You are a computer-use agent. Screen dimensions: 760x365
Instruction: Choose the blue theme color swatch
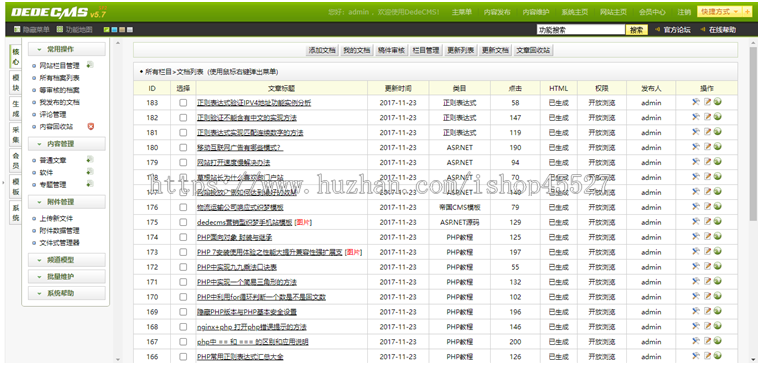pos(114,30)
